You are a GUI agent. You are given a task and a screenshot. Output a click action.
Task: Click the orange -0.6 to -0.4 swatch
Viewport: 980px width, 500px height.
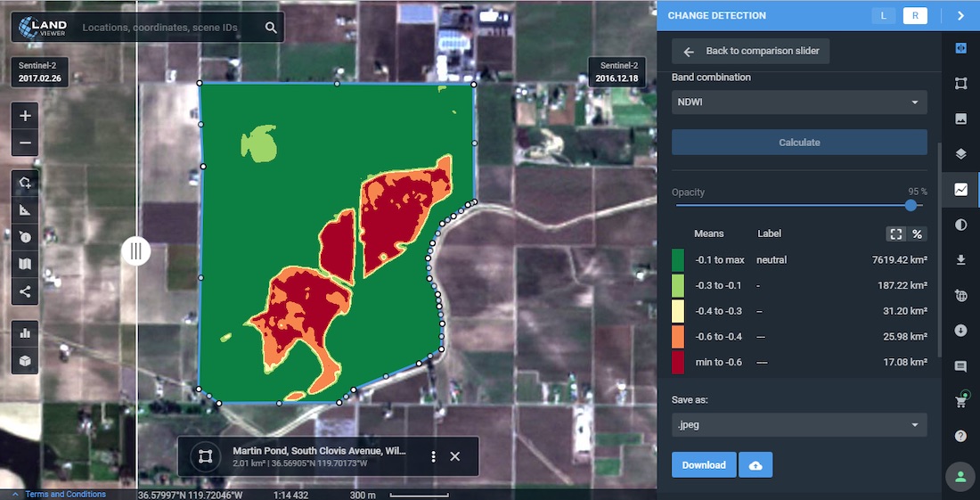(677, 337)
